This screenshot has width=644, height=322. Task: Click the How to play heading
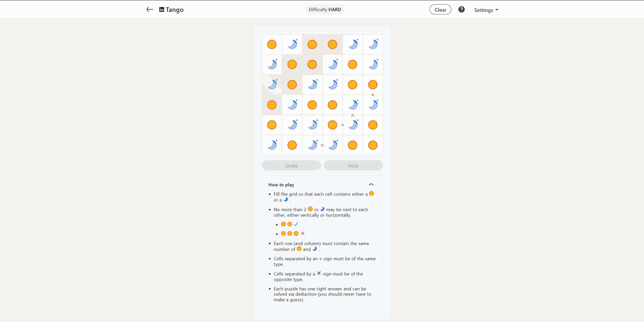[x=281, y=185]
